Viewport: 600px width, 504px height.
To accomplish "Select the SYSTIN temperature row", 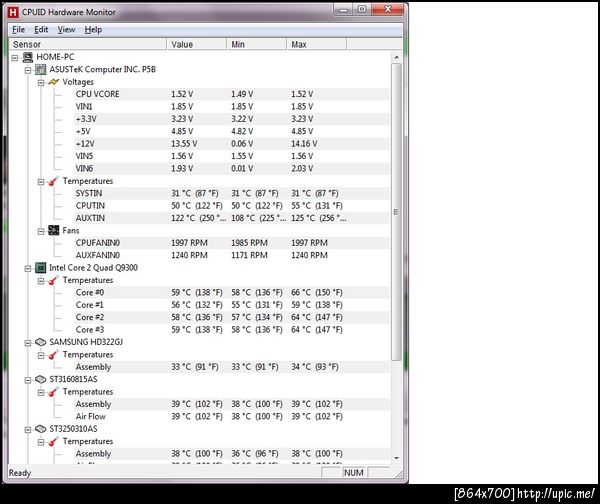I will pyautogui.click(x=232, y=193).
